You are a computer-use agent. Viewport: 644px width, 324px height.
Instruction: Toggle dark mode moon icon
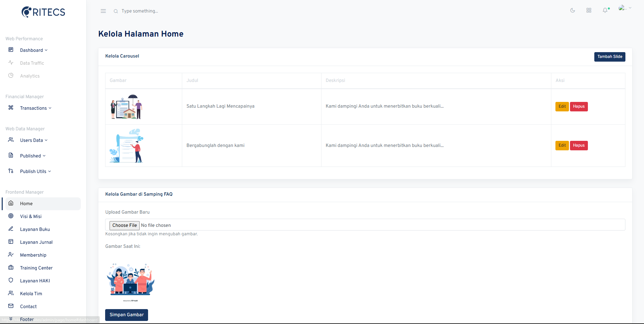572,10
